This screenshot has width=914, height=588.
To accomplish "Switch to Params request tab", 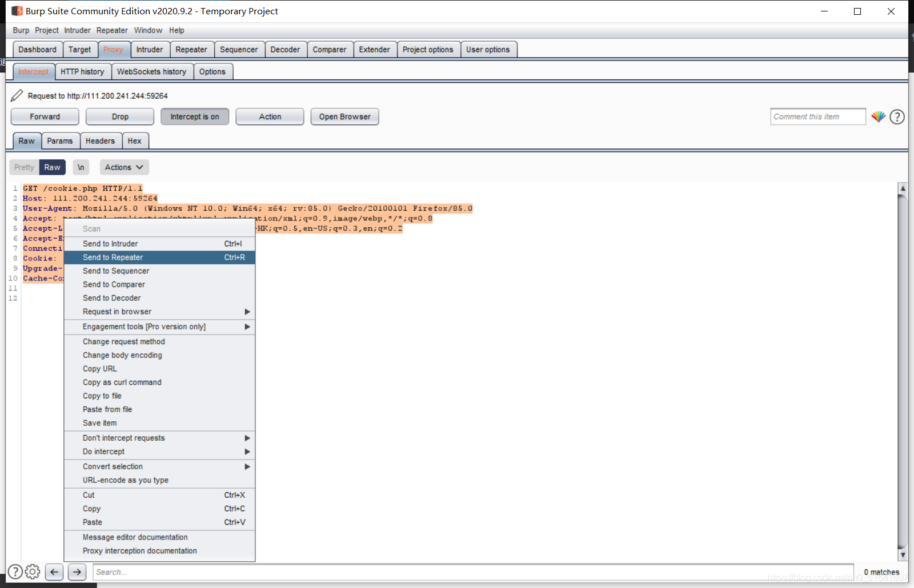I will click(x=60, y=141).
